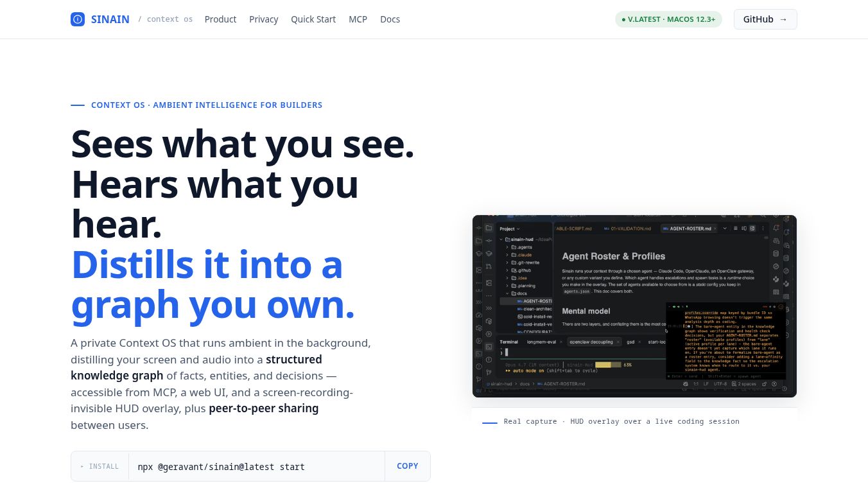Click the SINAIN logo icon
The width and height of the screenshot is (868, 488).
(x=77, y=19)
